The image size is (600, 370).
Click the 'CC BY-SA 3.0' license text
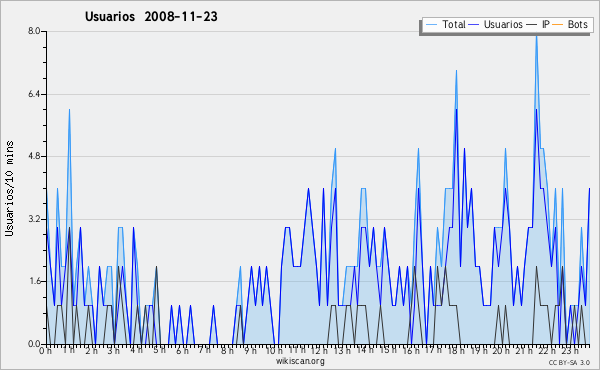click(x=569, y=362)
